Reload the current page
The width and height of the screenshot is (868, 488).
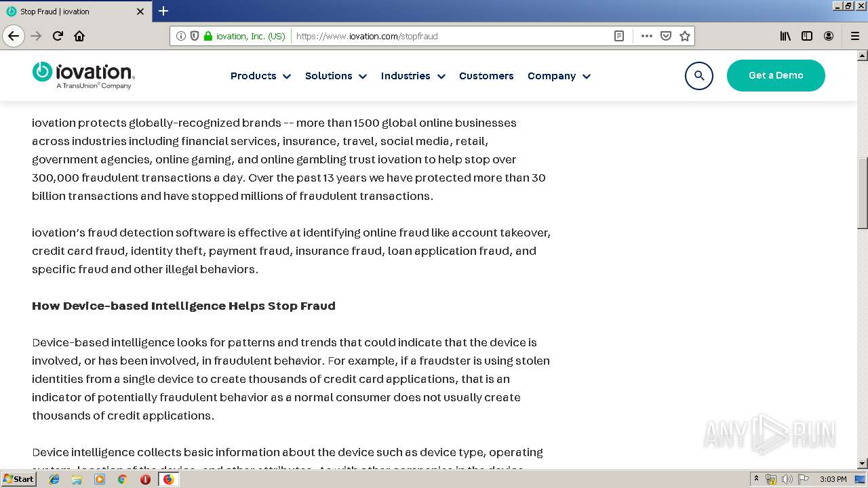point(58,36)
